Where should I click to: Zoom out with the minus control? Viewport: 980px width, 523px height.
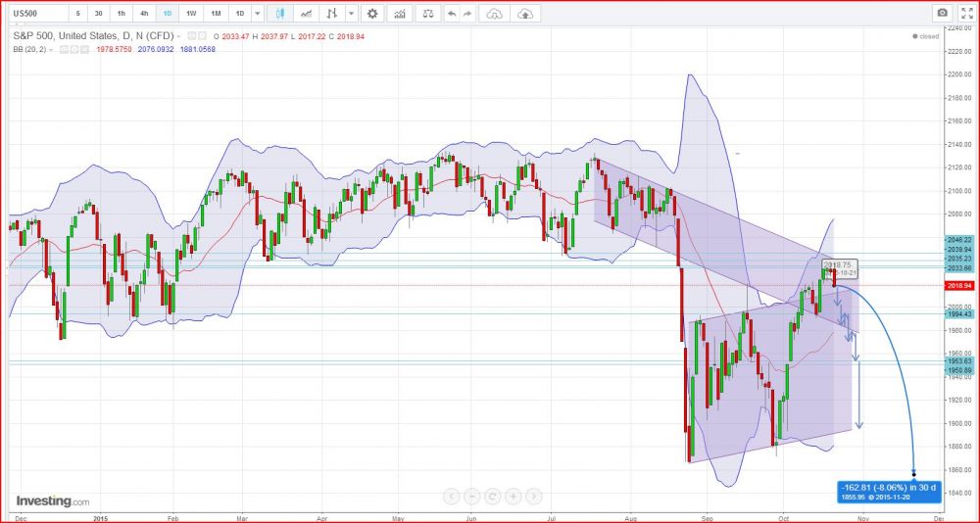[x=472, y=497]
